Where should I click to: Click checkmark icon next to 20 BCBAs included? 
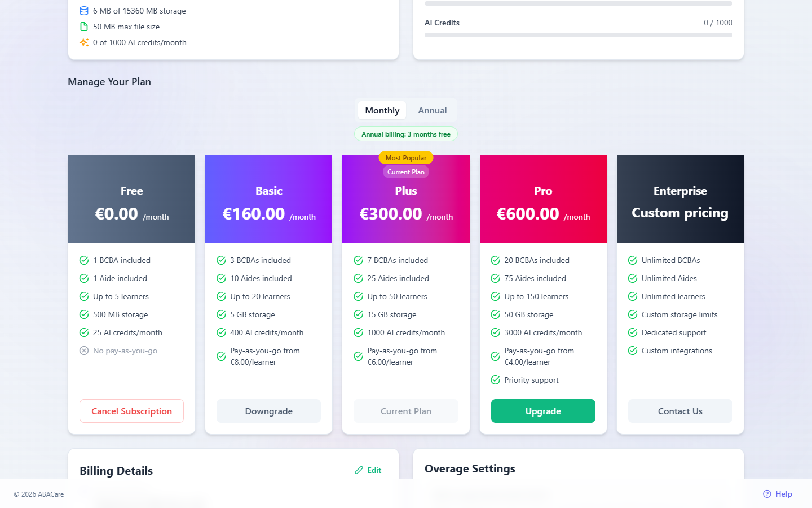point(495,260)
